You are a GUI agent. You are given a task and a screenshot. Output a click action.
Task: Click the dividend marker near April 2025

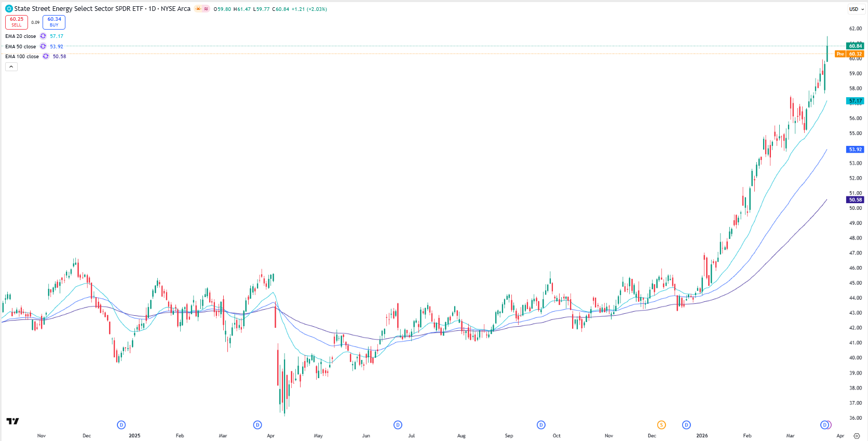(x=257, y=425)
